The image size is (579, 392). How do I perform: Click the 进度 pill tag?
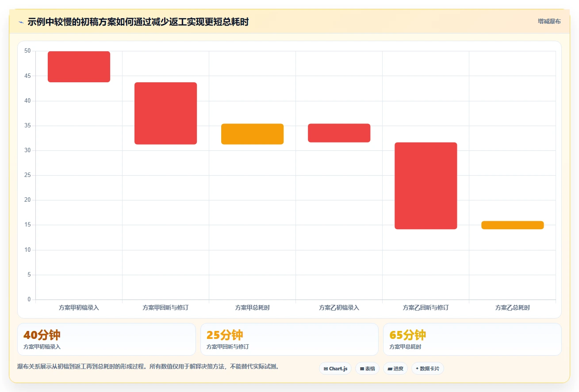click(395, 369)
